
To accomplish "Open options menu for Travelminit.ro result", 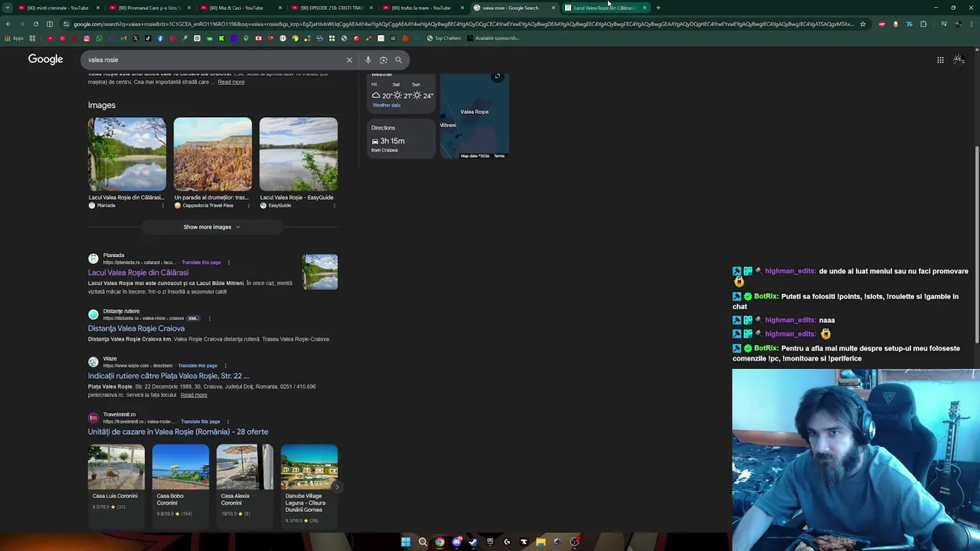I will click(x=227, y=422).
